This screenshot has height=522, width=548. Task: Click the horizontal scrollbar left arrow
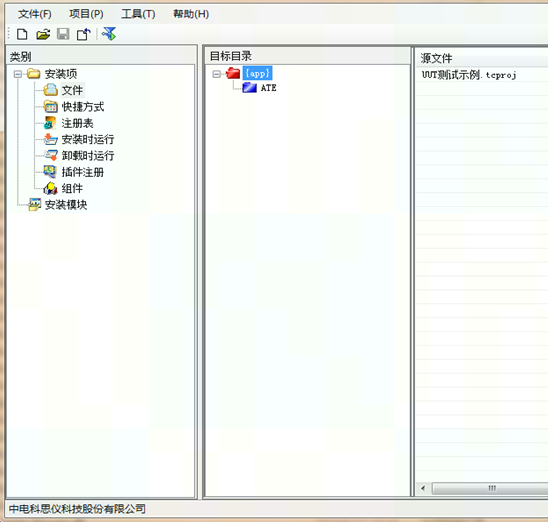[423, 488]
